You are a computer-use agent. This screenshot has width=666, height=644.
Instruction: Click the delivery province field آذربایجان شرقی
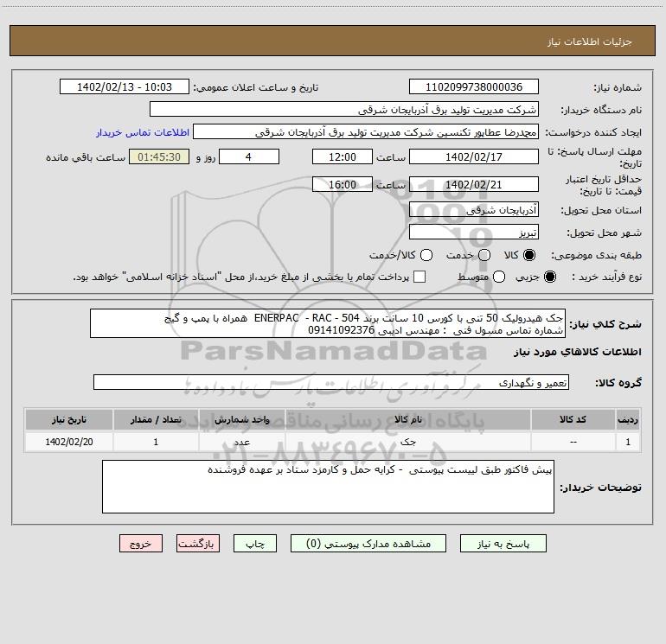pyautogui.click(x=474, y=210)
